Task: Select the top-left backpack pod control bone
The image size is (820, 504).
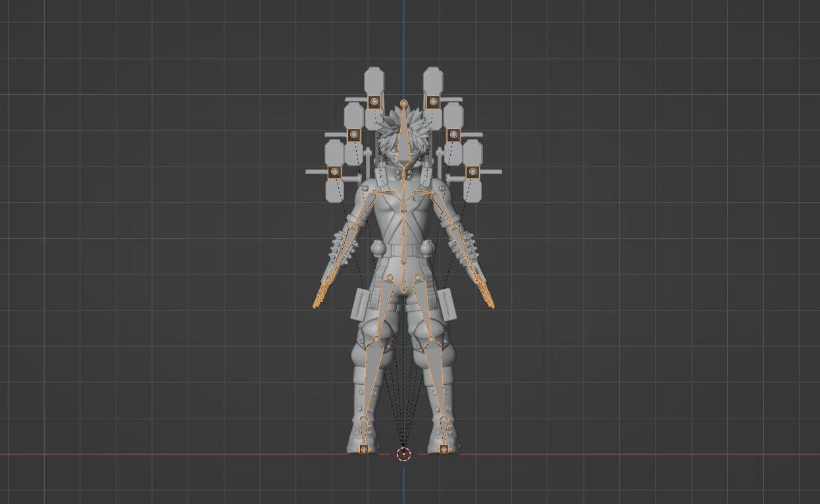Action: tap(374, 101)
